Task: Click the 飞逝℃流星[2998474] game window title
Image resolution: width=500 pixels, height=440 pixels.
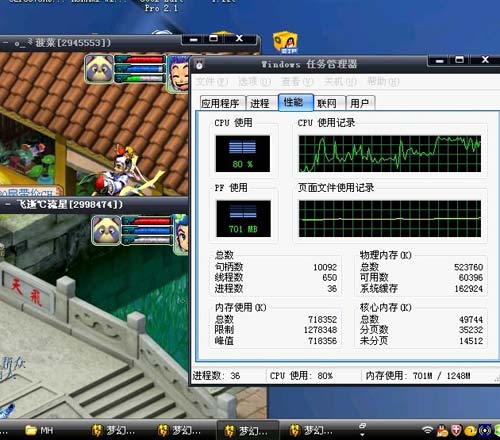Action: click(69, 204)
